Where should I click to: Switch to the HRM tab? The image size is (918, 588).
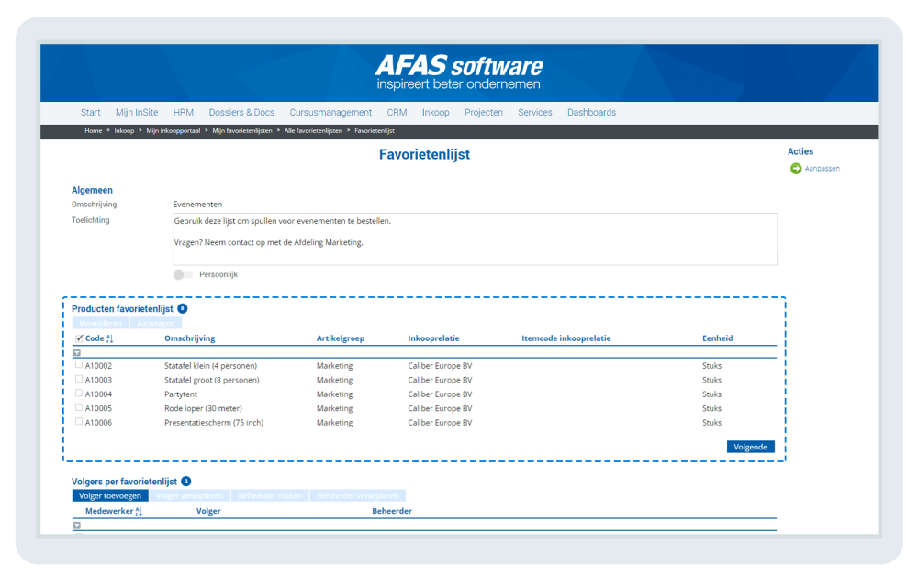[x=183, y=112]
